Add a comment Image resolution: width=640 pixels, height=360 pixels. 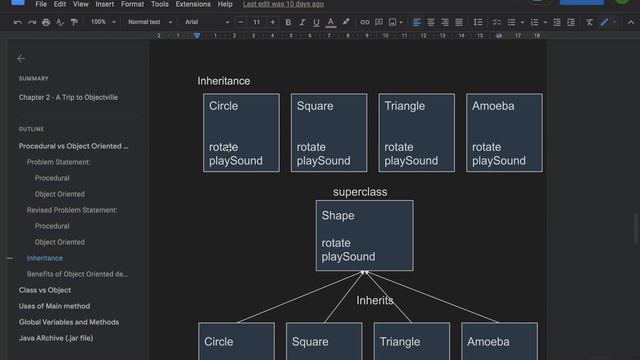click(x=378, y=22)
